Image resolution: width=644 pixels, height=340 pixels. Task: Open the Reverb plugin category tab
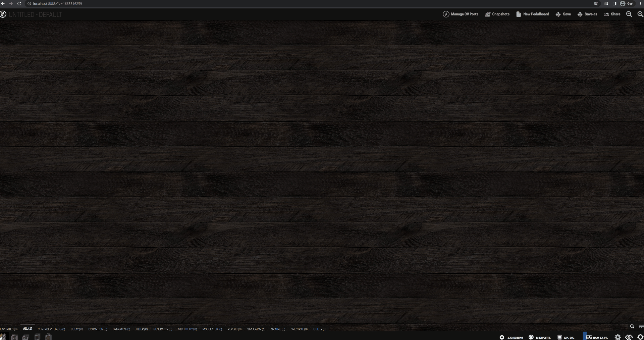(234, 329)
